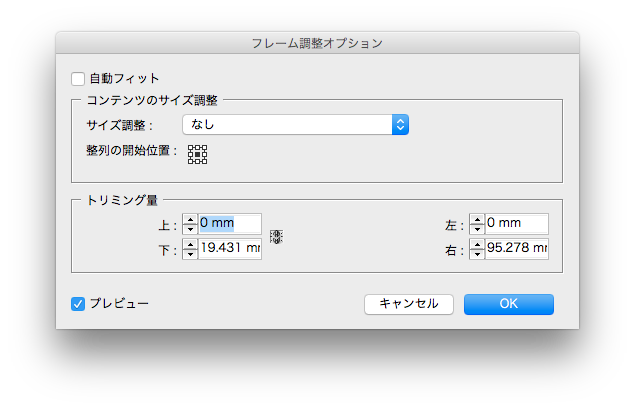The height and width of the screenshot is (409, 635).
Task: Click the 上 trimming input field
Action: click(230, 224)
